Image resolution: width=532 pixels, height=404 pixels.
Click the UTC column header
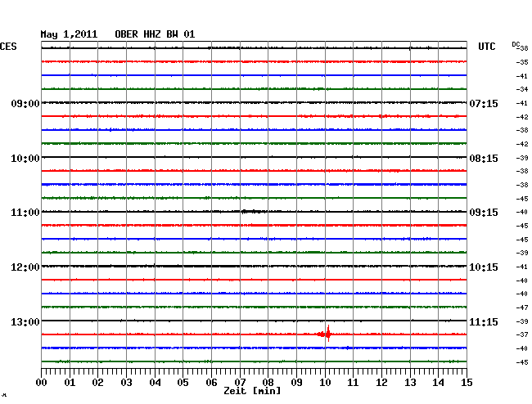tap(486, 47)
